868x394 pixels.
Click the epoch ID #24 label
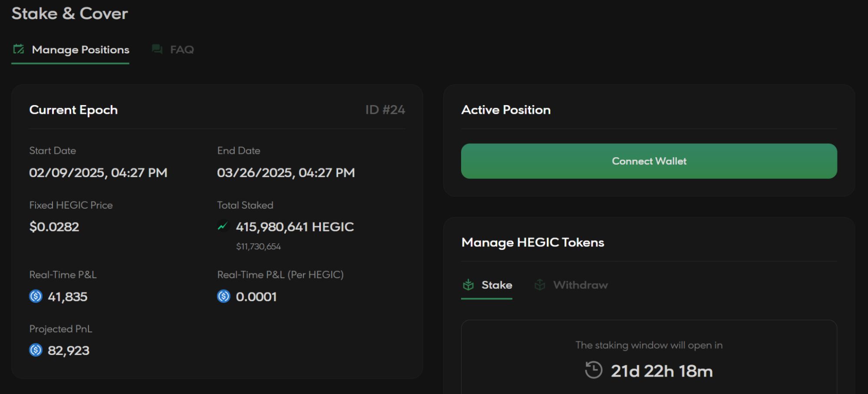[385, 110]
